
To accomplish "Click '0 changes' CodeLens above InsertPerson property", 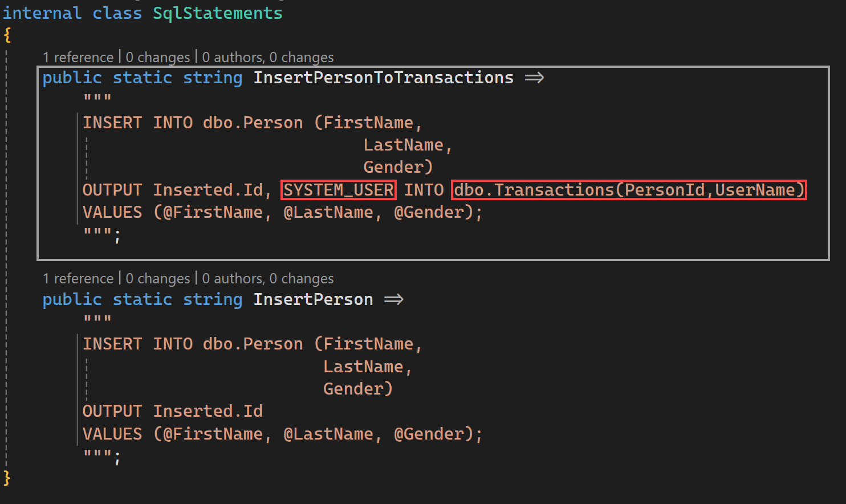I will [x=158, y=278].
